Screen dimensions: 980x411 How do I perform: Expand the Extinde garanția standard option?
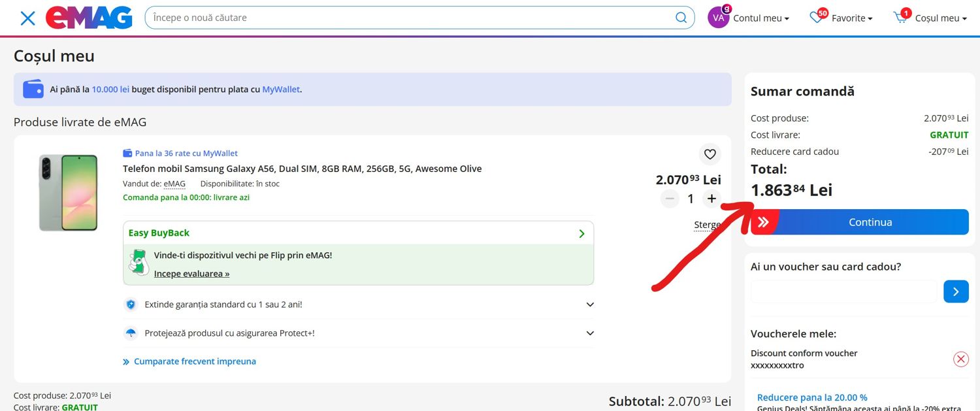coord(358,304)
